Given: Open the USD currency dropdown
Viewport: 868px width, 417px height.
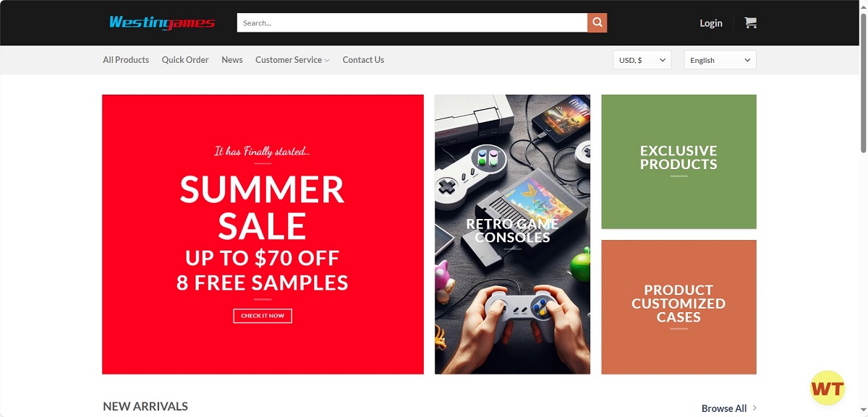Looking at the screenshot, I should click(x=642, y=60).
